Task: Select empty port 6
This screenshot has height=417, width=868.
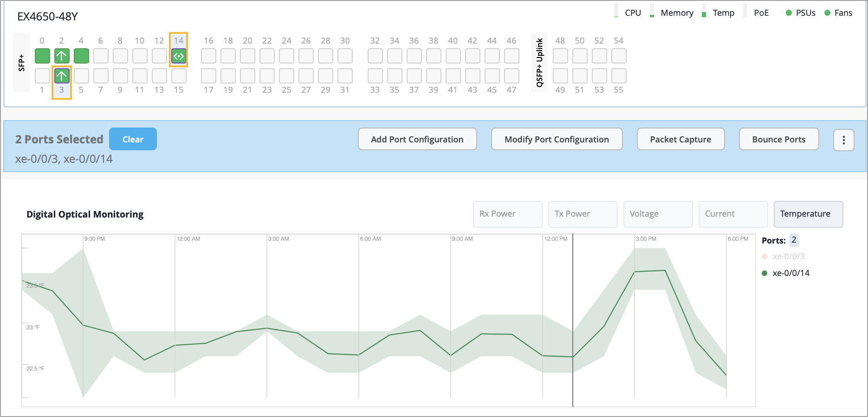Action: point(101,56)
